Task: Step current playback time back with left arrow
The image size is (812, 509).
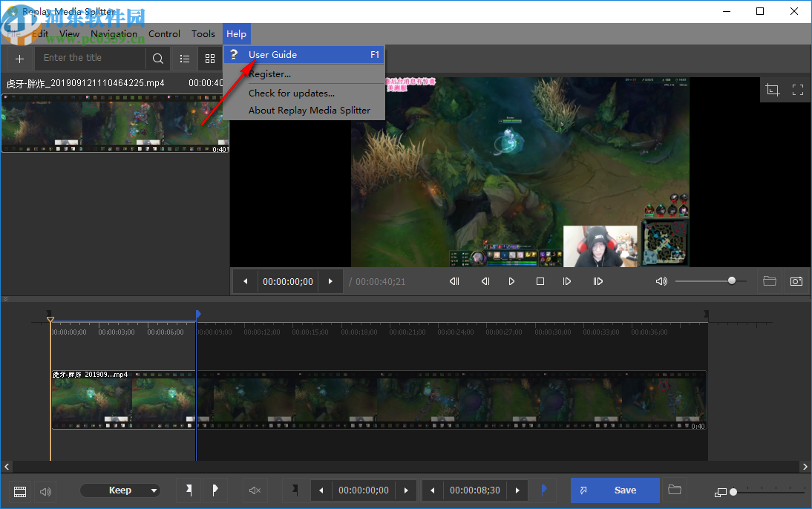Action: point(245,281)
